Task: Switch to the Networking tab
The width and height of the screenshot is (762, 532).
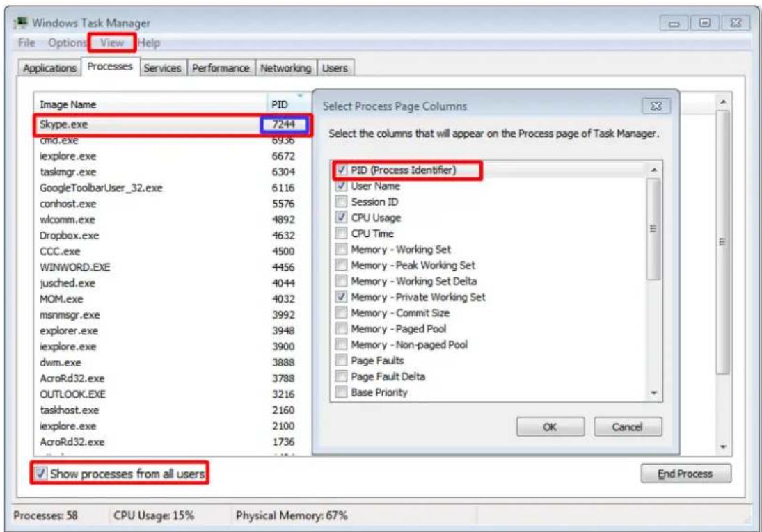Action: (x=286, y=68)
